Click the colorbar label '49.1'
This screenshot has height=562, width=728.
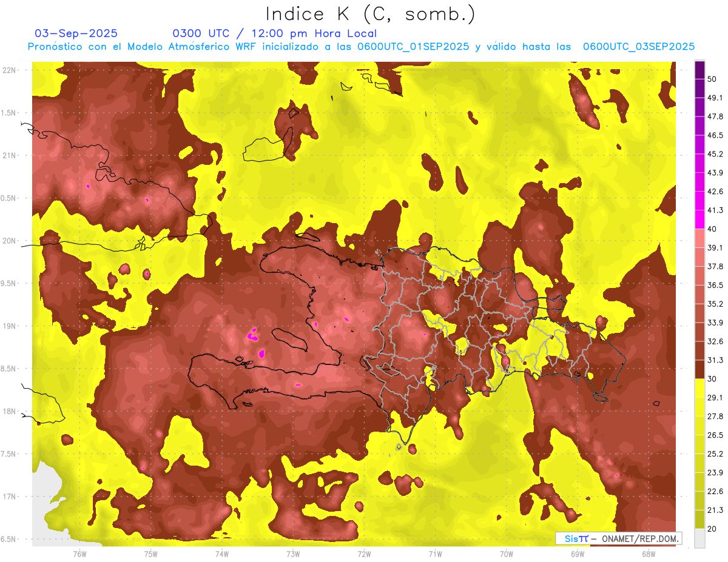(x=715, y=98)
